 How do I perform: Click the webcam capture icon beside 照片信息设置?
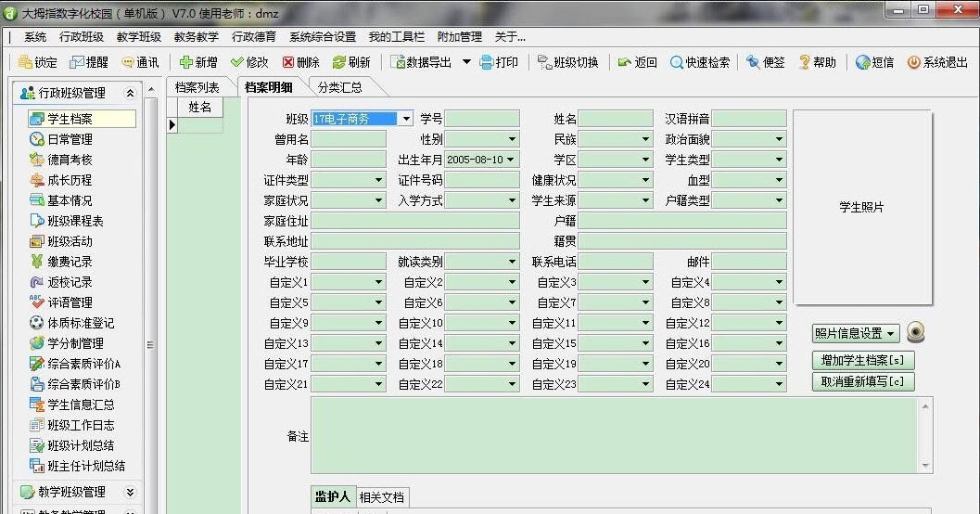pos(916,332)
